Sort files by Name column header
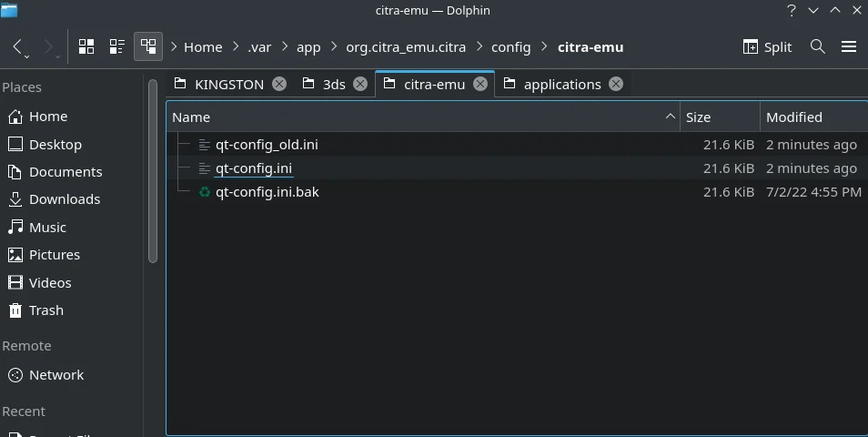Viewport: 868px width, 437px height. pyautogui.click(x=191, y=117)
